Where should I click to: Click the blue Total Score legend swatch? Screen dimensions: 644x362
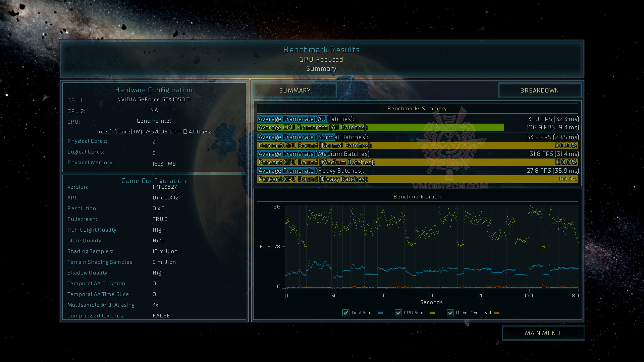(380, 313)
